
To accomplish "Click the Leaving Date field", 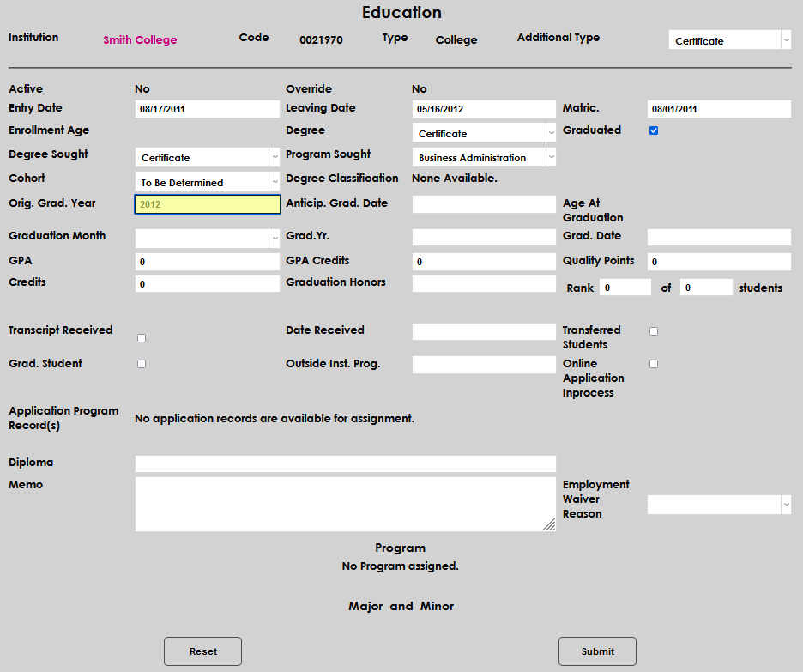I will pyautogui.click(x=484, y=109).
